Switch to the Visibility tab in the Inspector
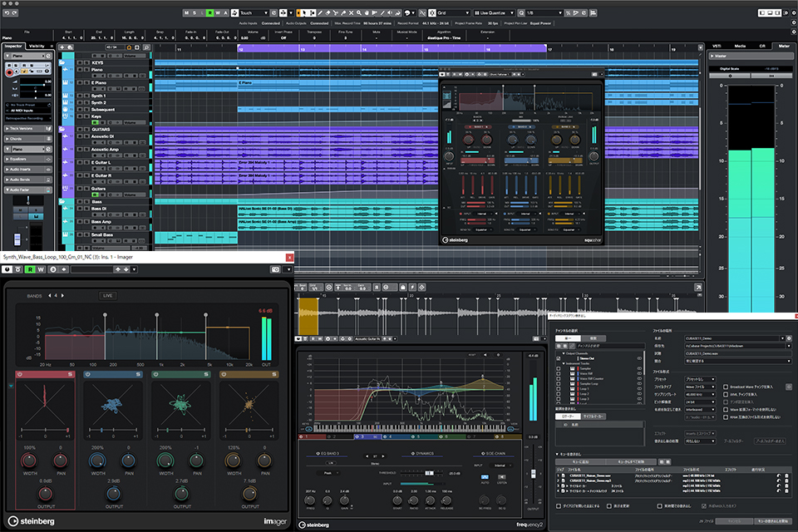This screenshot has height=532, width=798. point(37,46)
